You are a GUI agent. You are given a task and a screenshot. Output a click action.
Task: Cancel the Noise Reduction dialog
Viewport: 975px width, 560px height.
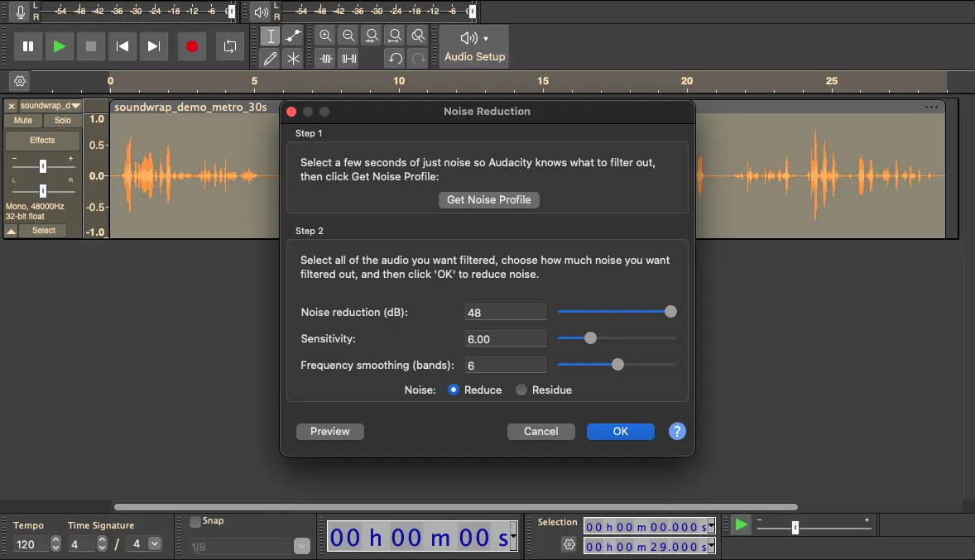click(x=540, y=431)
